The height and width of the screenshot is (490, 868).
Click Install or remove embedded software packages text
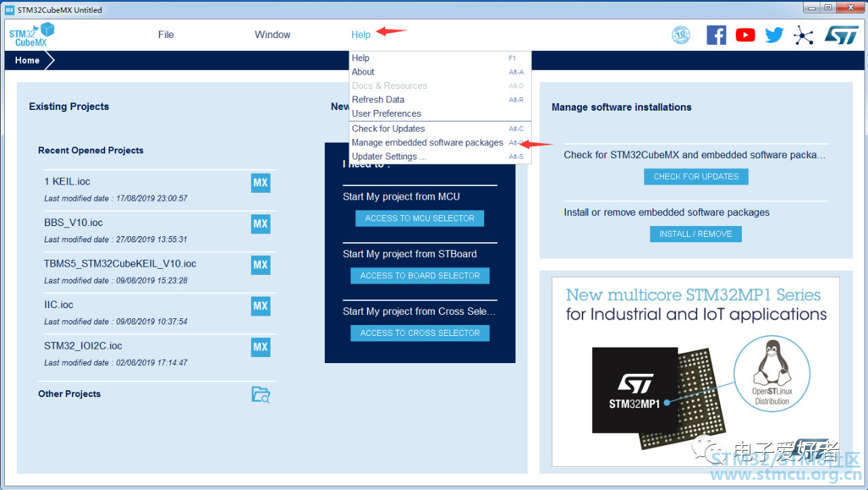(x=667, y=212)
